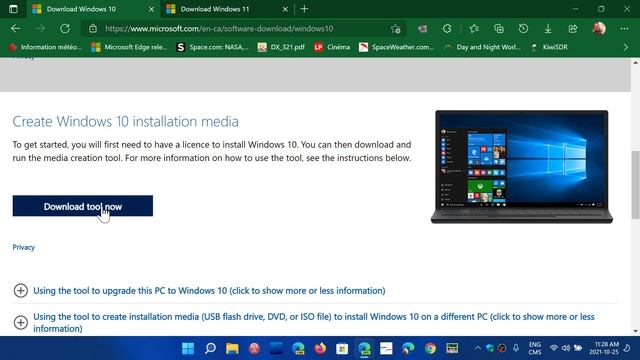Select the Create Windows 10 installation media heading
The height and width of the screenshot is (360, 640).
point(125,121)
